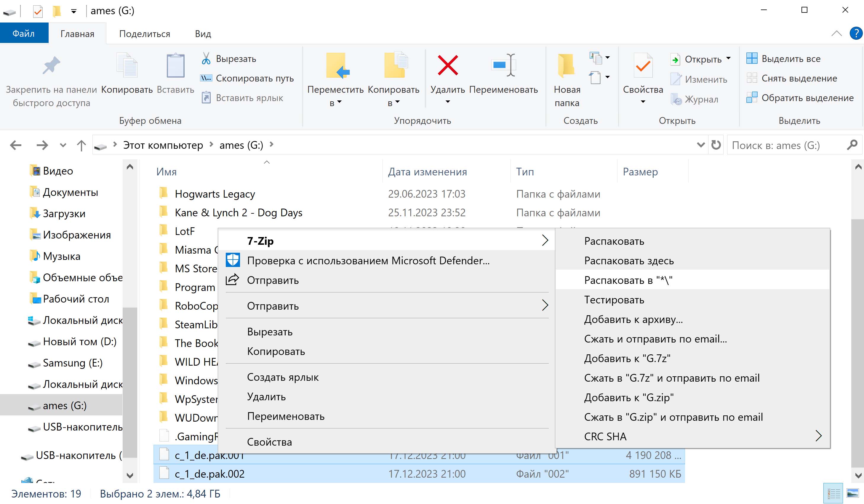Viewport: 864px width, 504px height.
Task: Select 'Hogwarts Legacy' folder in file list
Action: click(x=214, y=193)
